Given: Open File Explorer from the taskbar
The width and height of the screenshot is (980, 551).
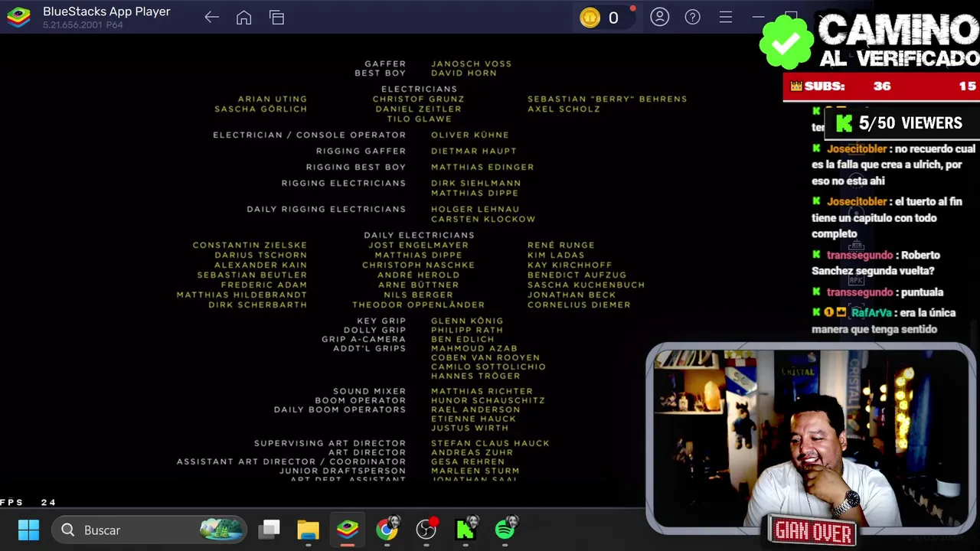Looking at the screenshot, I should [309, 530].
